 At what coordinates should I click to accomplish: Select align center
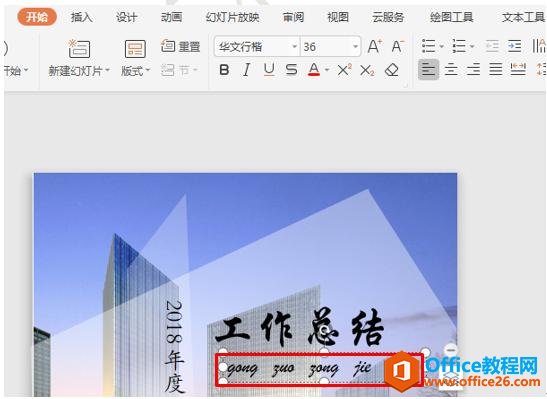[x=451, y=70]
